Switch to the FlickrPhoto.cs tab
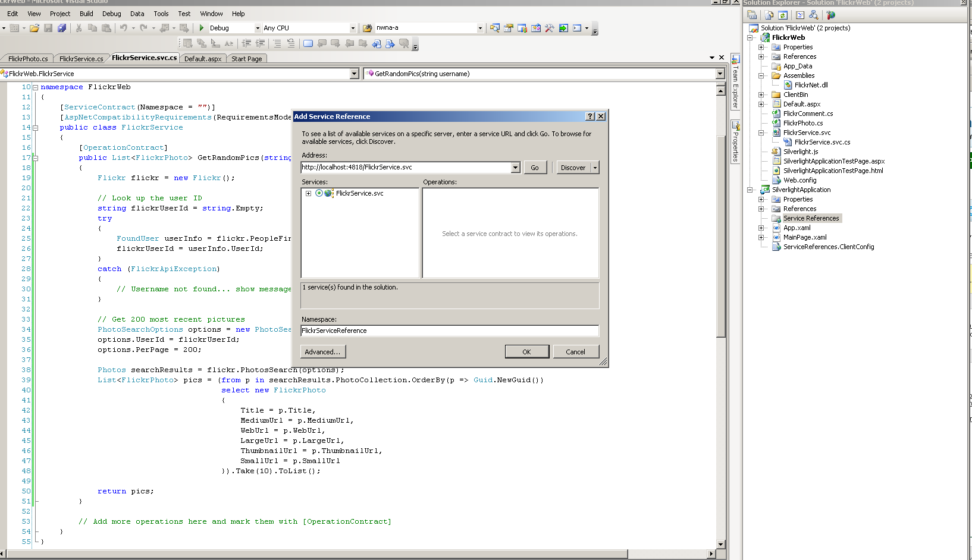 [28, 58]
